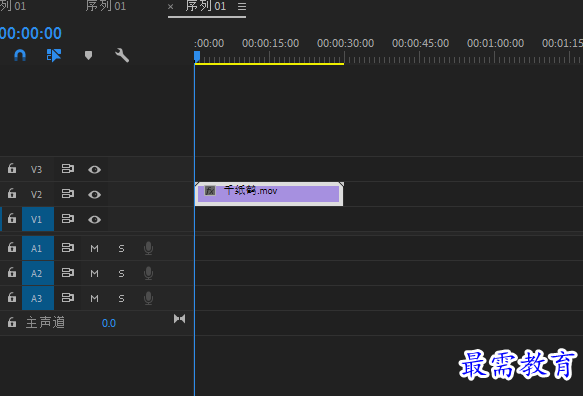Click ruler at 00:00:30:00
The width and height of the screenshot is (583, 396).
345,44
